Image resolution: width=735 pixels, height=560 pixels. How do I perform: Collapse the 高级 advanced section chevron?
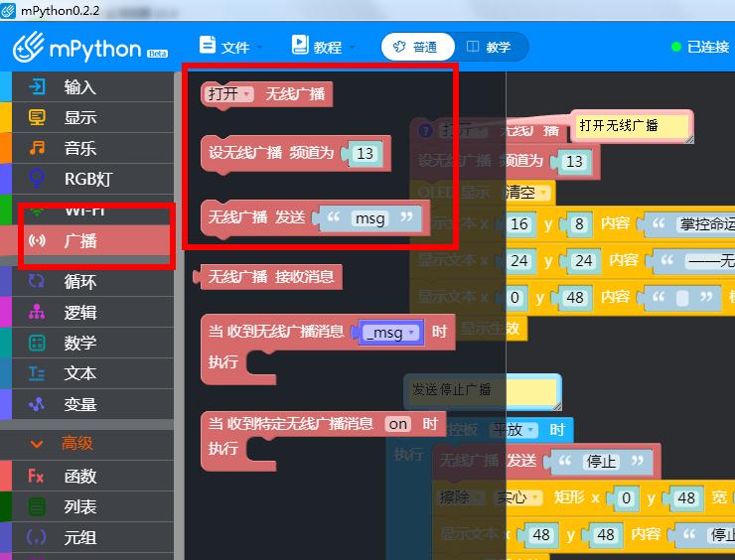[x=37, y=443]
